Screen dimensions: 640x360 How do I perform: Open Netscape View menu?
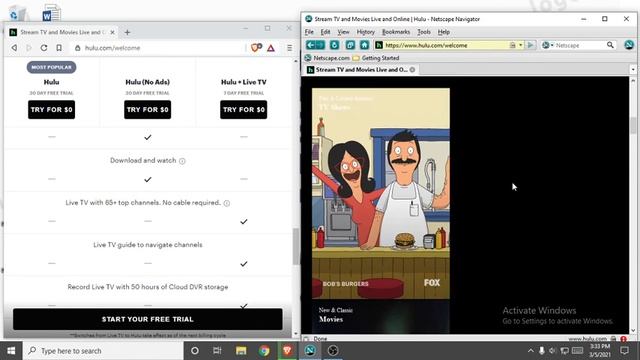(x=343, y=32)
